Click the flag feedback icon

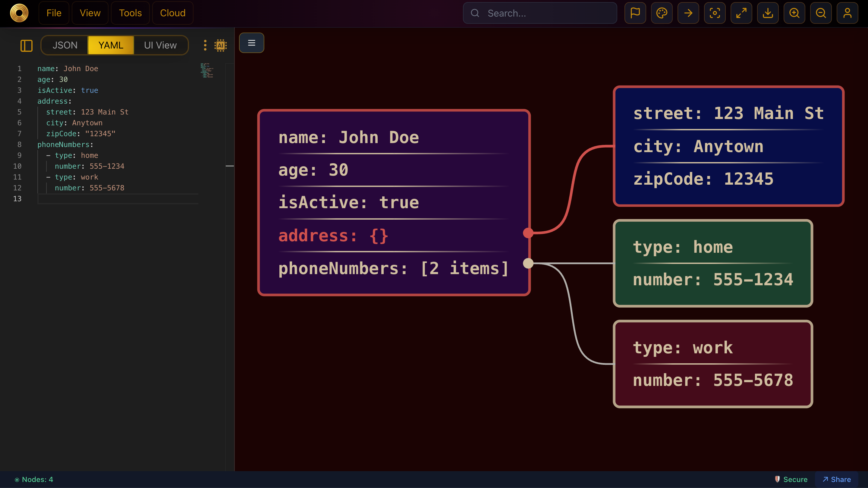coord(635,13)
